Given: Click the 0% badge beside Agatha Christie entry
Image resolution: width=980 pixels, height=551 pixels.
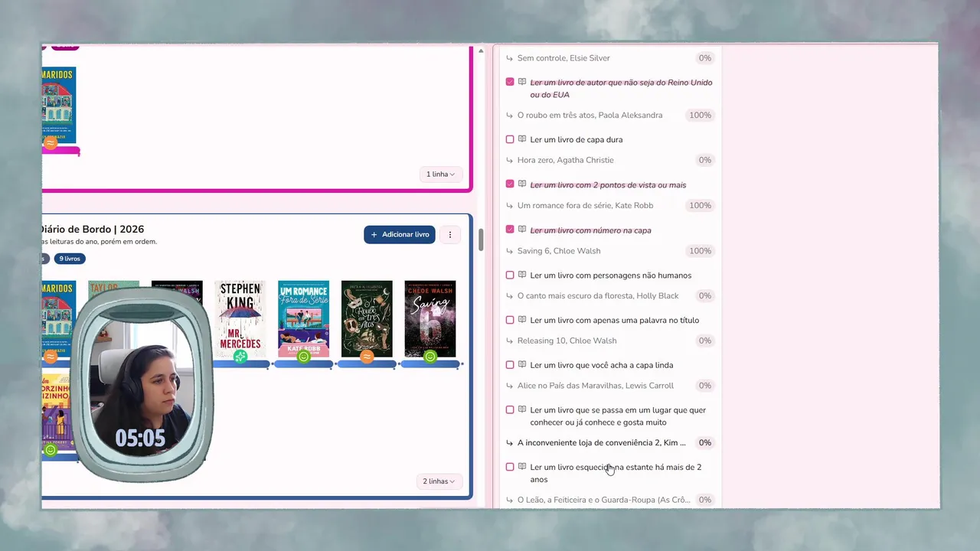Looking at the screenshot, I should coord(704,160).
